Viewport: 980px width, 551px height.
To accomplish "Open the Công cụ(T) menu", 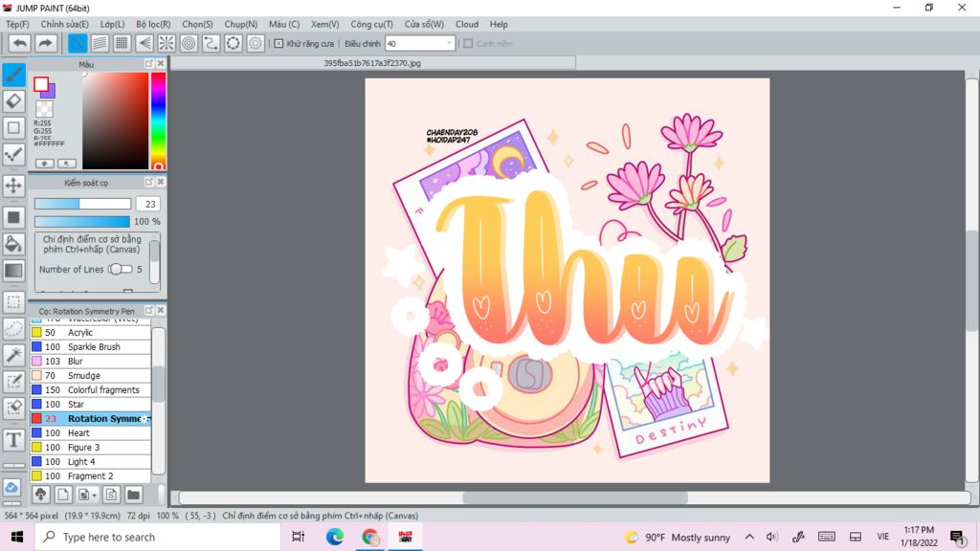I will tap(372, 24).
